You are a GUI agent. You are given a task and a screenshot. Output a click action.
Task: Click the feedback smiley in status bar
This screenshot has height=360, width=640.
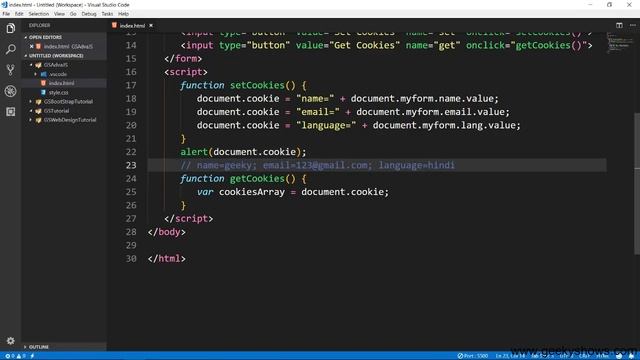coord(619,356)
